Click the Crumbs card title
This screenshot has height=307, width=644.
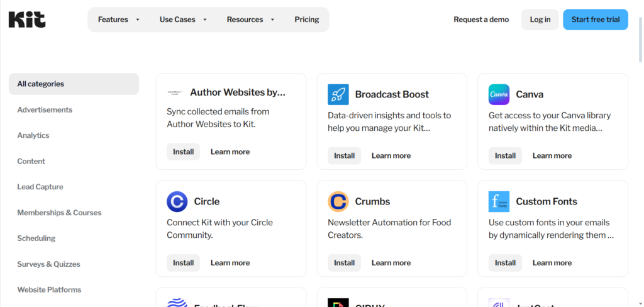click(x=372, y=201)
